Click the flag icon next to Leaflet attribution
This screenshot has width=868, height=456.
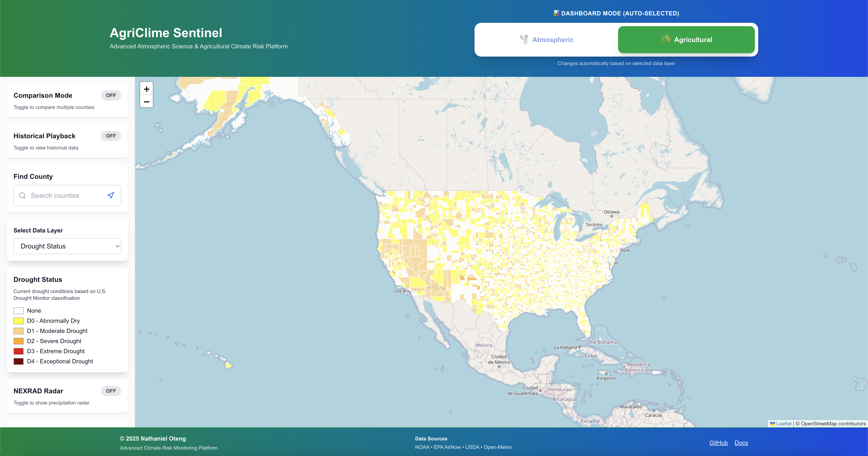click(773, 423)
